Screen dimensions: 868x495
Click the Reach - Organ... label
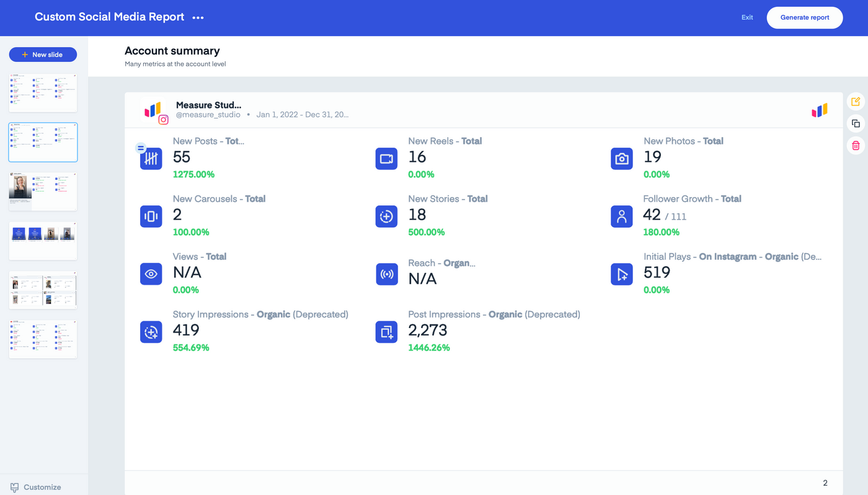pos(442,263)
